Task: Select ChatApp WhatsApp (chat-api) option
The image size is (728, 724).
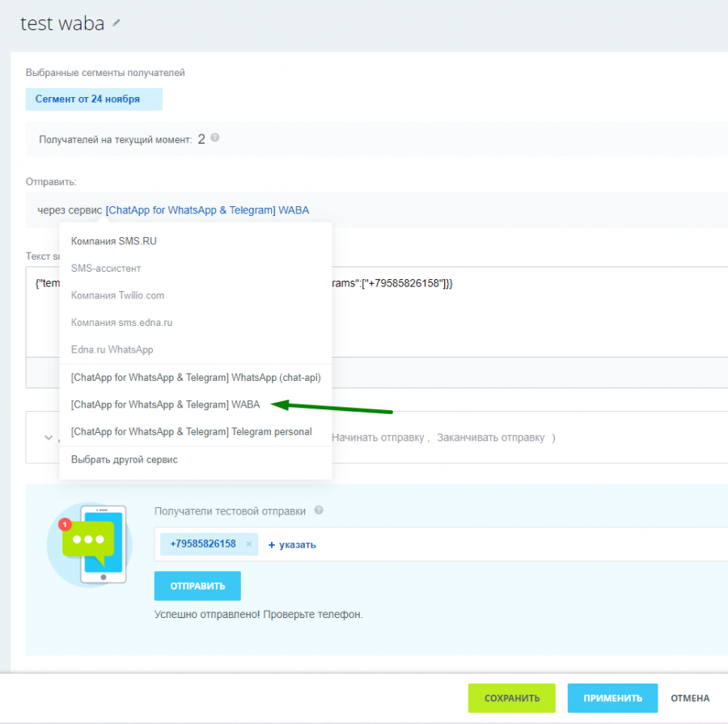Action: tap(195, 378)
